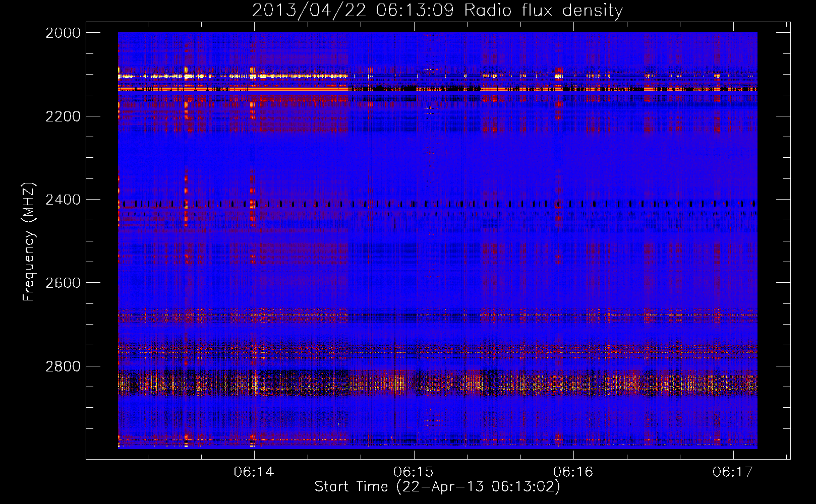Screen dimensions: 816x504
Task: Click the 'Start Time (22-Apr-13 06:13:02)' axis title
Action: (x=437, y=487)
